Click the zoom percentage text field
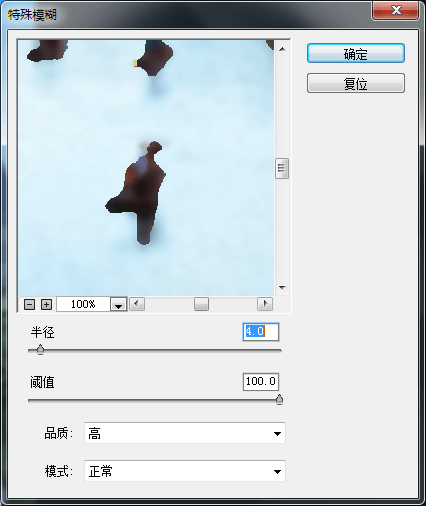The width and height of the screenshot is (426, 506). 83,304
